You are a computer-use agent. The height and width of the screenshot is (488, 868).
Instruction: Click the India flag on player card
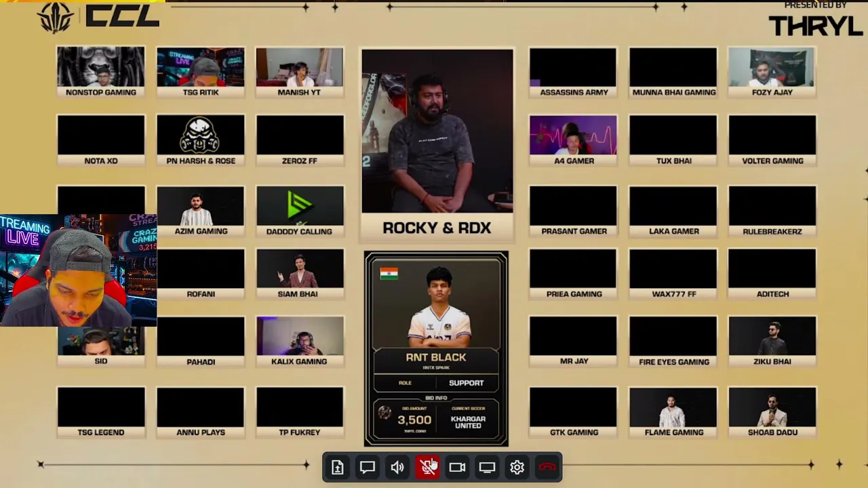coord(389,273)
